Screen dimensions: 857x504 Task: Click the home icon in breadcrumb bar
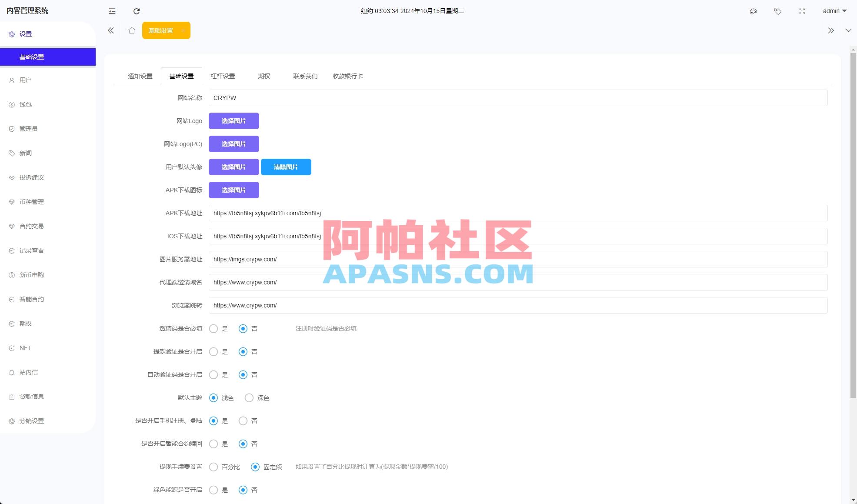132,30
